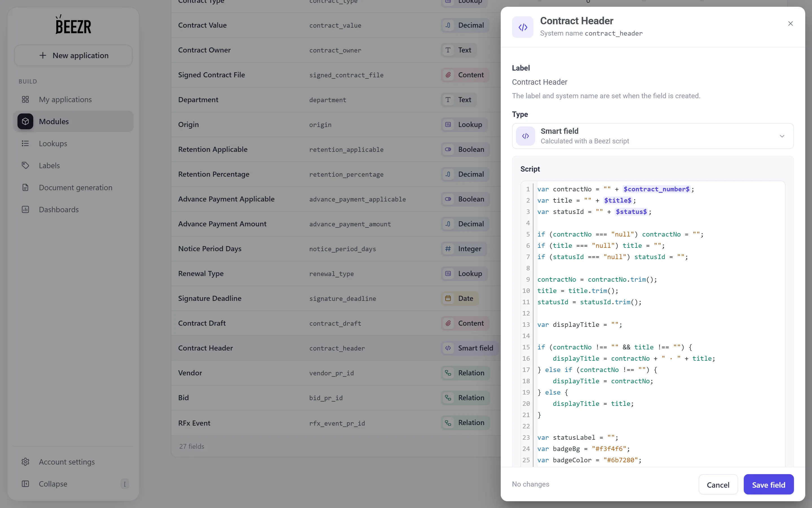Click the Department field name

click(x=198, y=100)
